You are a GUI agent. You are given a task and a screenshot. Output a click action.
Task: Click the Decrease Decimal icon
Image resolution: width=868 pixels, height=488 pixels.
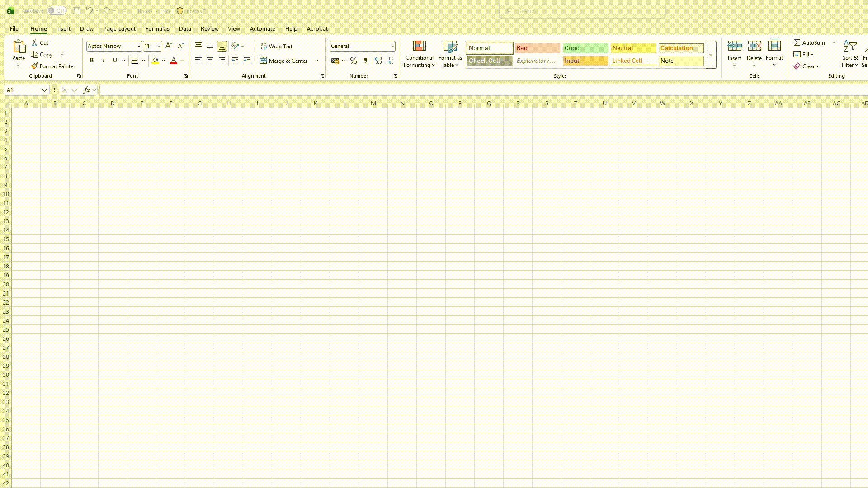pos(390,61)
